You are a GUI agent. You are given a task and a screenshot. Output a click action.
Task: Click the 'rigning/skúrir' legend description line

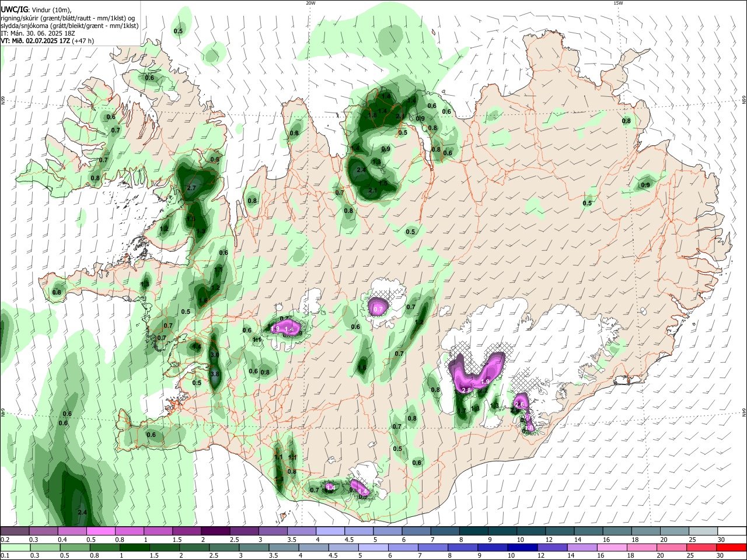pyautogui.click(x=68, y=18)
